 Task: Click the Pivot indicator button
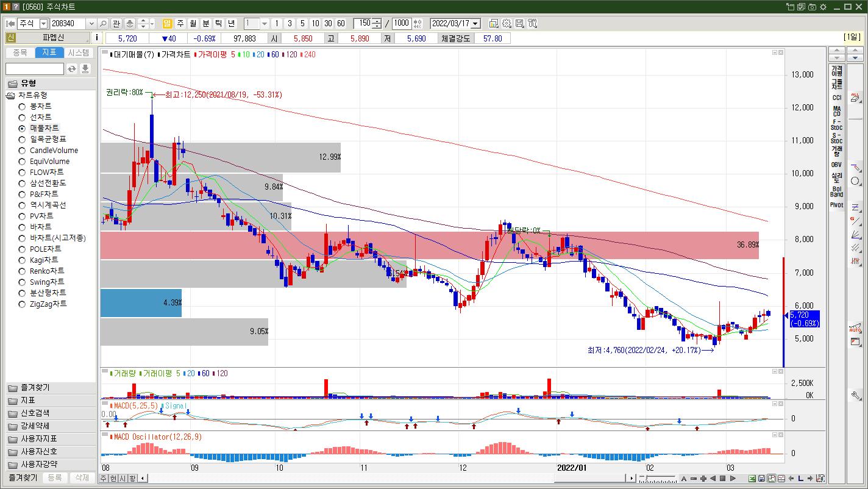(836, 205)
